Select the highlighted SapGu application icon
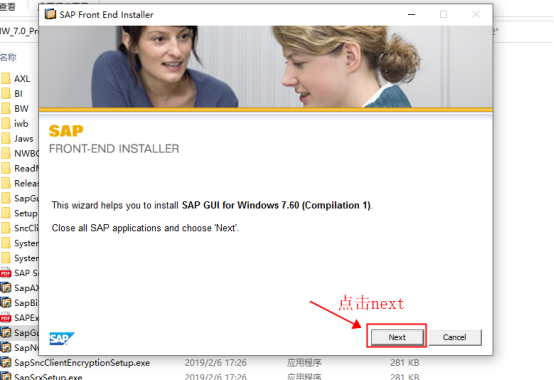 6,333
